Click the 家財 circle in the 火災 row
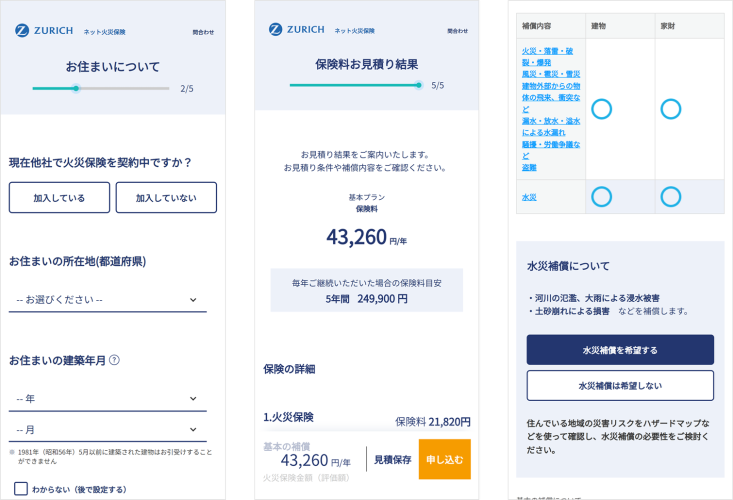The image size is (733, 500). pos(670,109)
